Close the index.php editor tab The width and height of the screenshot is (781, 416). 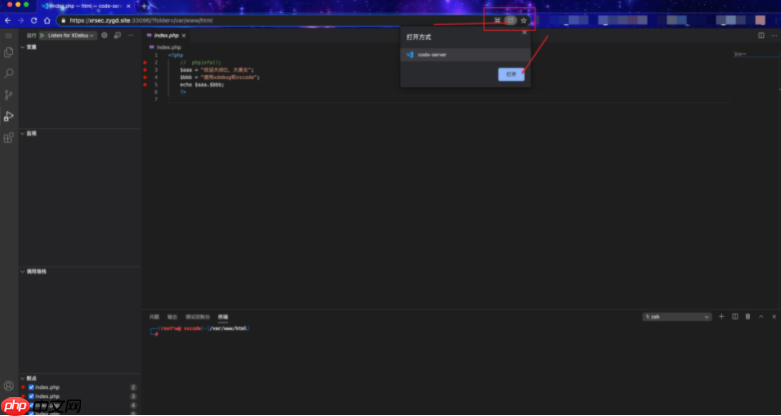pyautogui.click(x=183, y=36)
